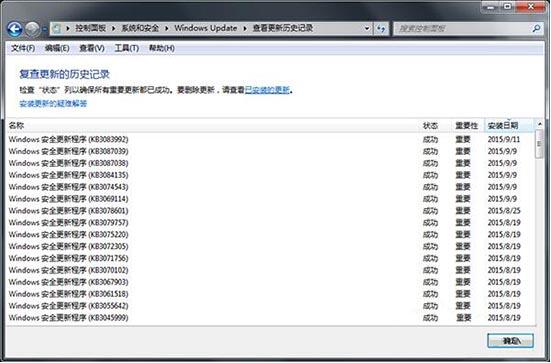Select the KB3070102 update row
Image resolution: width=551 pixels, height=363 pixels.
271,270
